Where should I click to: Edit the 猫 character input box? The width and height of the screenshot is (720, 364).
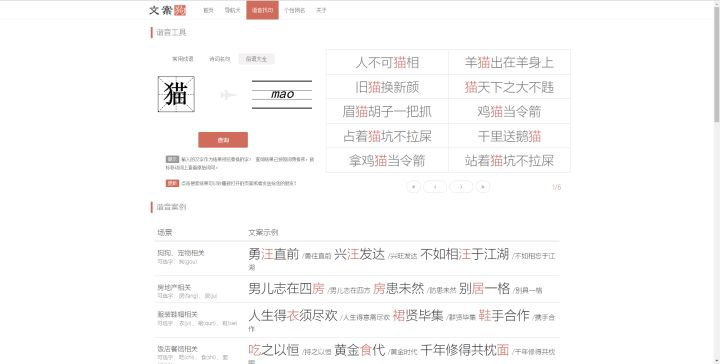176,94
